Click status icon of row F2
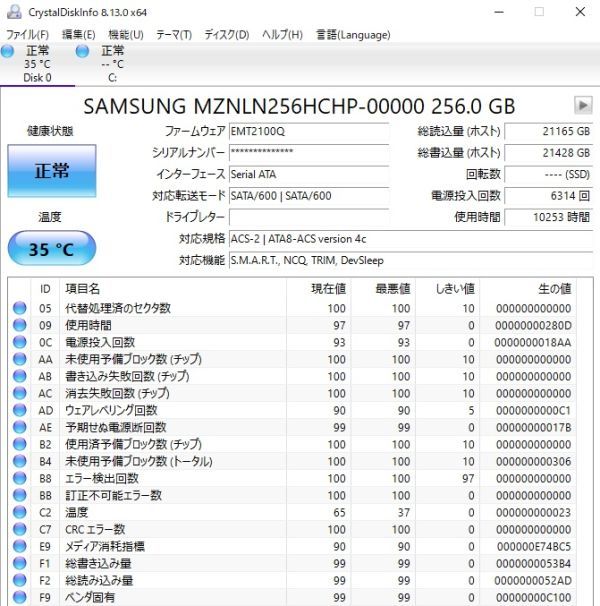The height and width of the screenshot is (606, 600). coord(19,580)
